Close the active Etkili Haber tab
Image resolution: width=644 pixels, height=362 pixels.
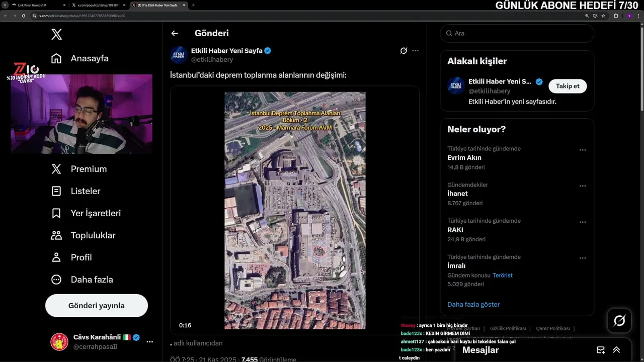tap(185, 5)
